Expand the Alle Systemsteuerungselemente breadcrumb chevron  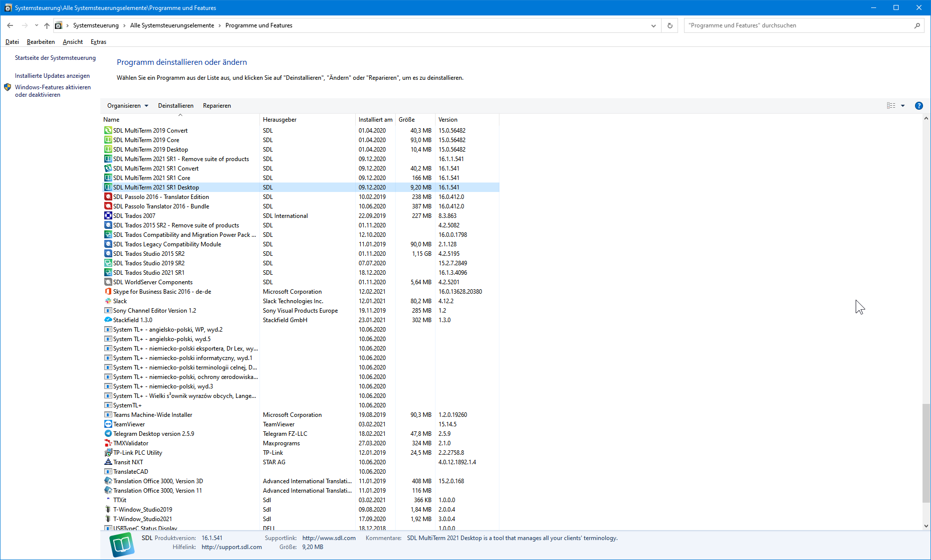point(220,25)
